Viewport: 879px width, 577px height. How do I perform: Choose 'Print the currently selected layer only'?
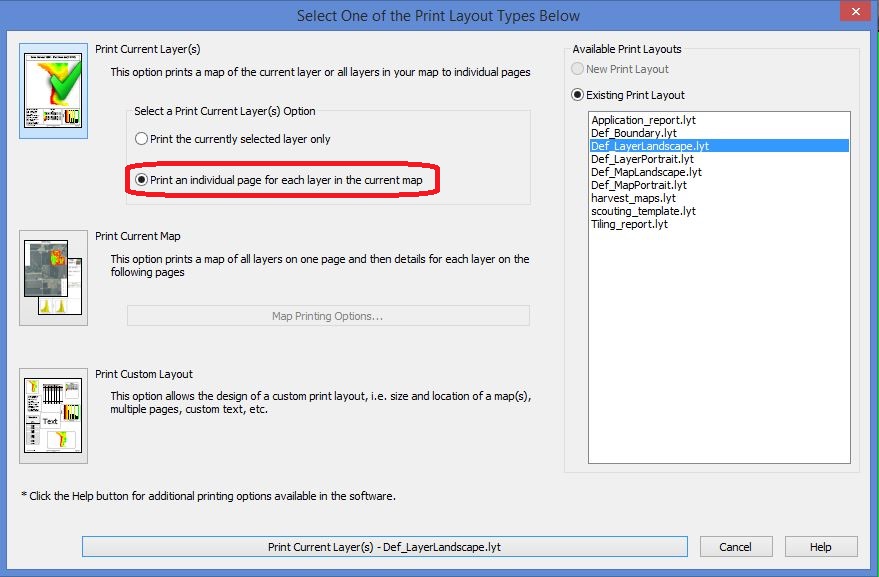[x=142, y=139]
